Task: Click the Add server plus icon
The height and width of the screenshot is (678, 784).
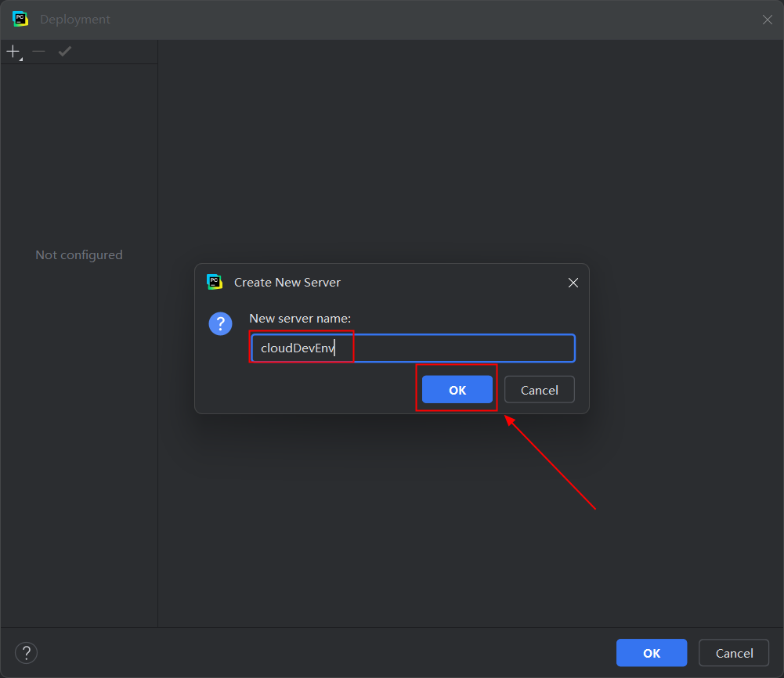Action: pyautogui.click(x=12, y=50)
